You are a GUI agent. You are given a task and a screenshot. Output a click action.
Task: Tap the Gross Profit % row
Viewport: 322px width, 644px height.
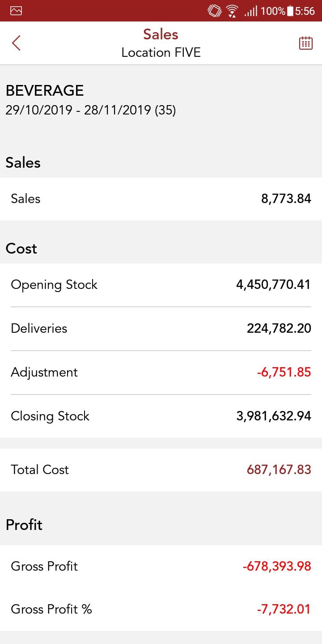click(161, 609)
